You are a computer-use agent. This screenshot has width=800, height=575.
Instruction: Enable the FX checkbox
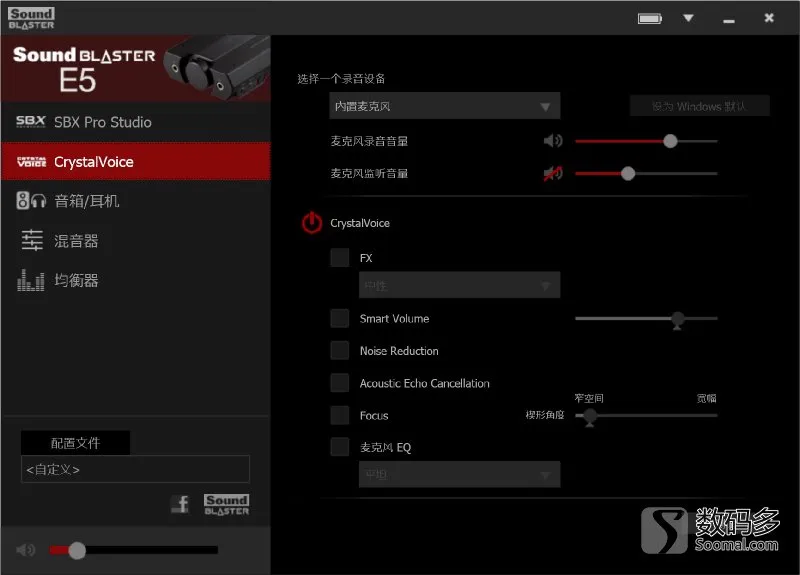pyautogui.click(x=340, y=258)
